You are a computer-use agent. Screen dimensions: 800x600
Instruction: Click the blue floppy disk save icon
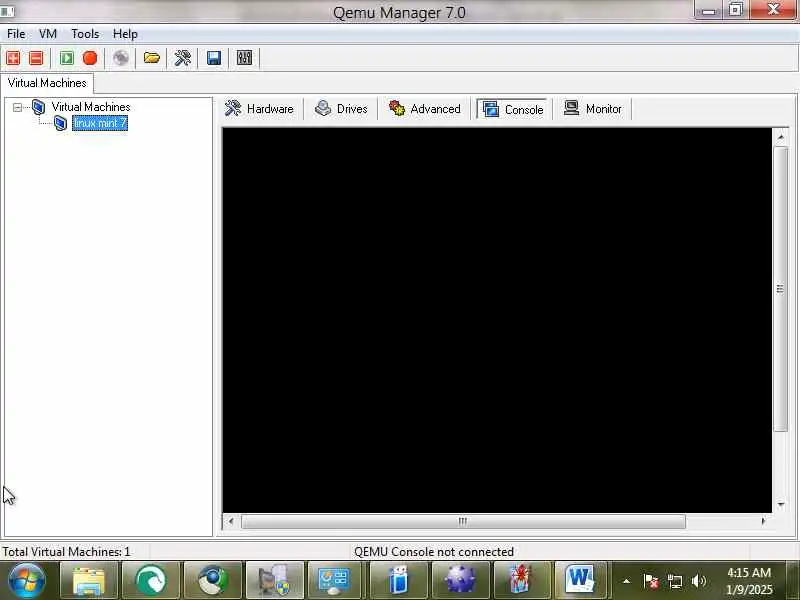pos(214,58)
